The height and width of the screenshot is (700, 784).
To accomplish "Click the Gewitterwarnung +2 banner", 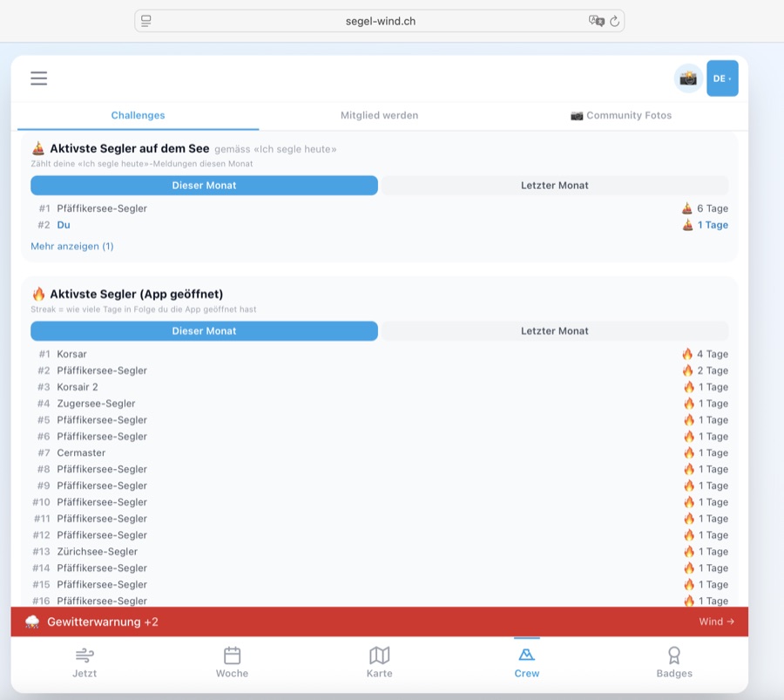I will 380,622.
